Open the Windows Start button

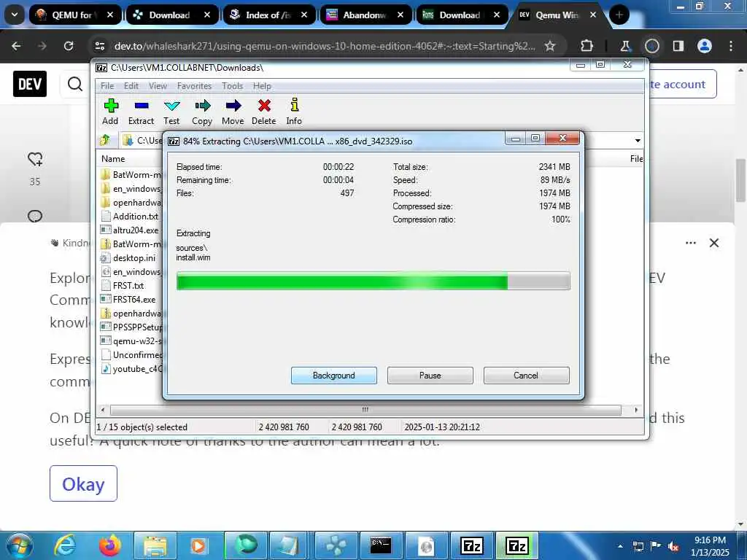(18, 545)
